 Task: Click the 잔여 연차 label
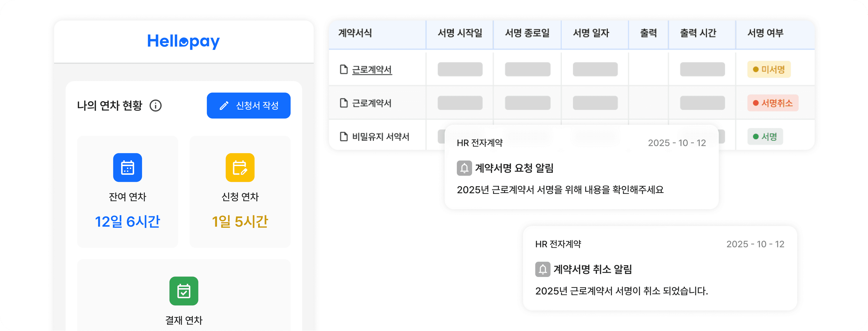pyautogui.click(x=127, y=197)
